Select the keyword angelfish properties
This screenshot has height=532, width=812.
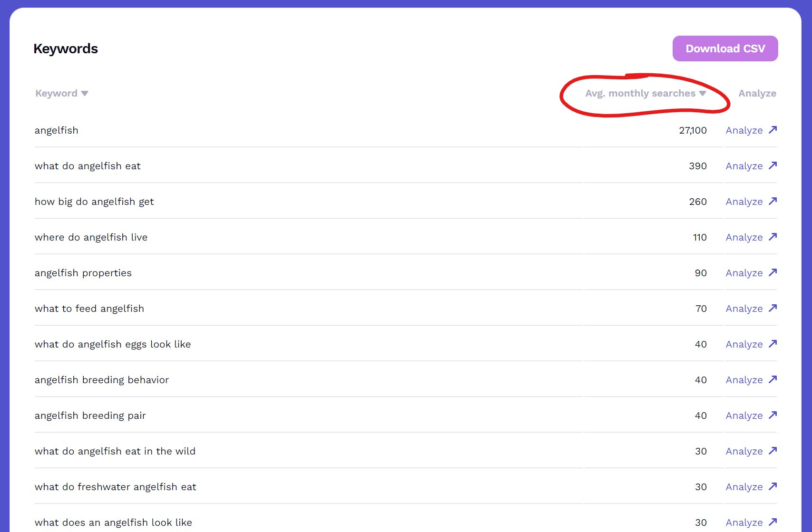tap(83, 272)
